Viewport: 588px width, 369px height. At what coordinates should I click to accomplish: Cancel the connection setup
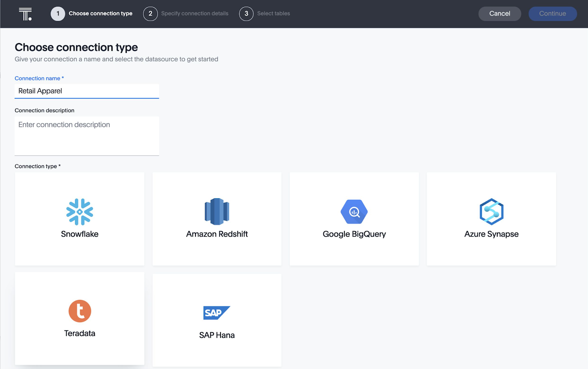(500, 14)
